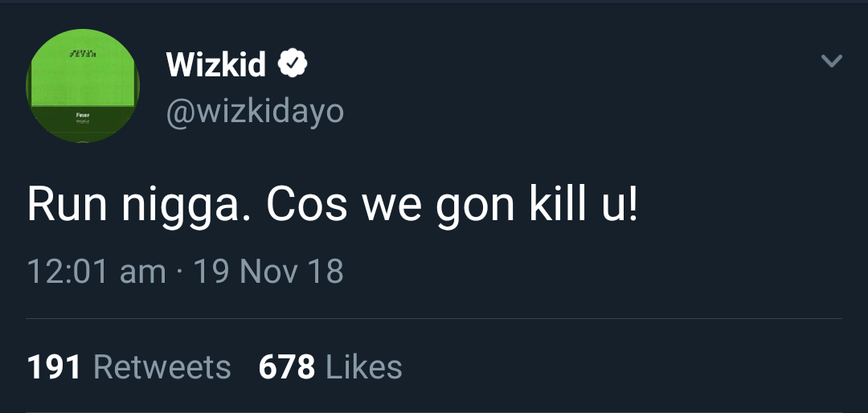Click the Fever label inside the avatar
Viewport: 868px width, 413px height.
[83, 117]
